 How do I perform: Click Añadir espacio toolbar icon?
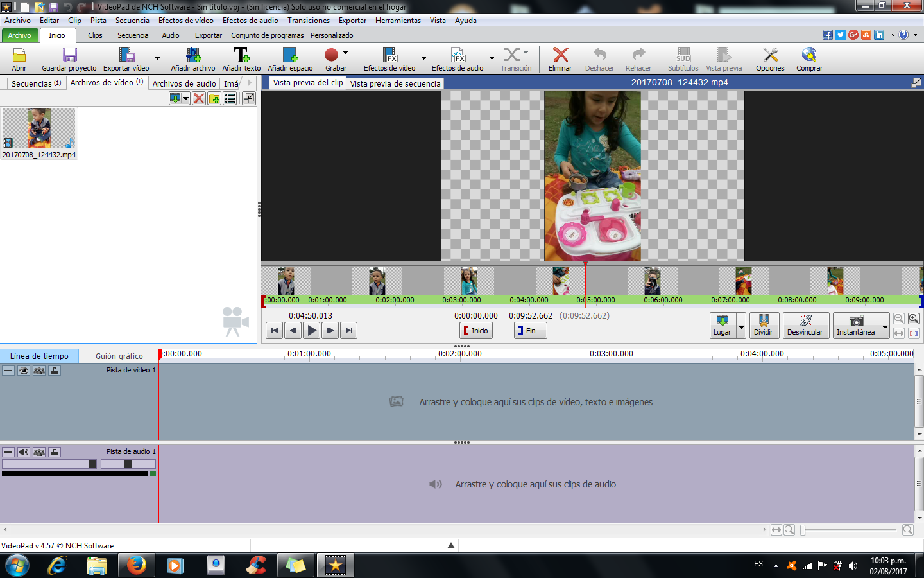click(290, 55)
